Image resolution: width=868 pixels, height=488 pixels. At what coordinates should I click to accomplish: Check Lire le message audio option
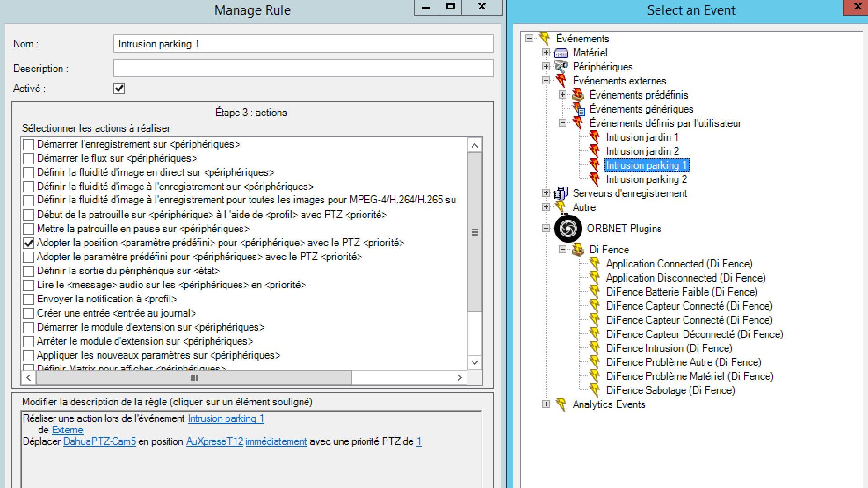click(x=28, y=285)
